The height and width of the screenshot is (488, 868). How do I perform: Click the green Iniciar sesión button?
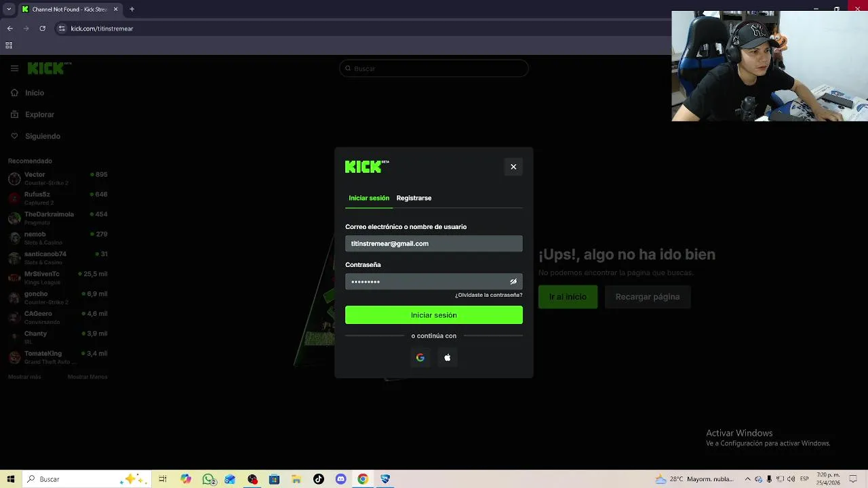coord(434,315)
